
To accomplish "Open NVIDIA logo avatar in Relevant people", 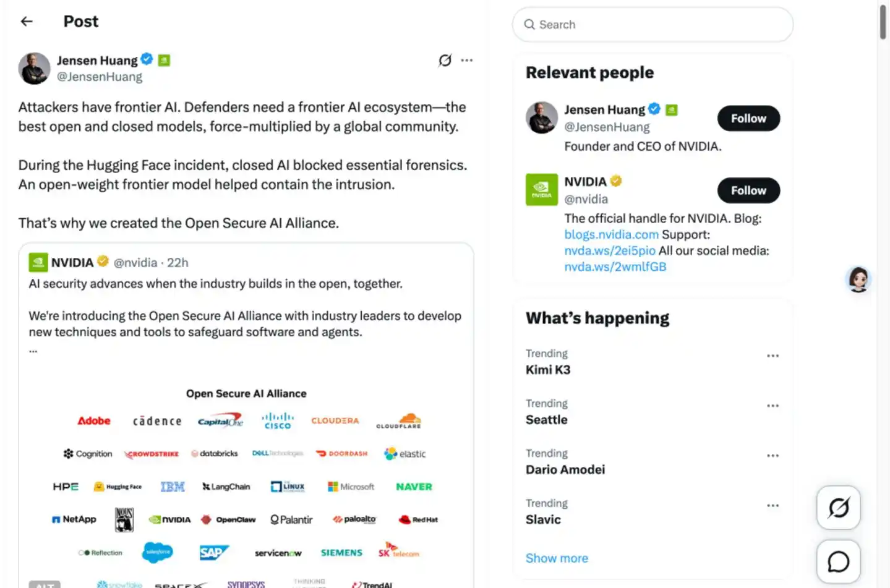I will point(541,189).
